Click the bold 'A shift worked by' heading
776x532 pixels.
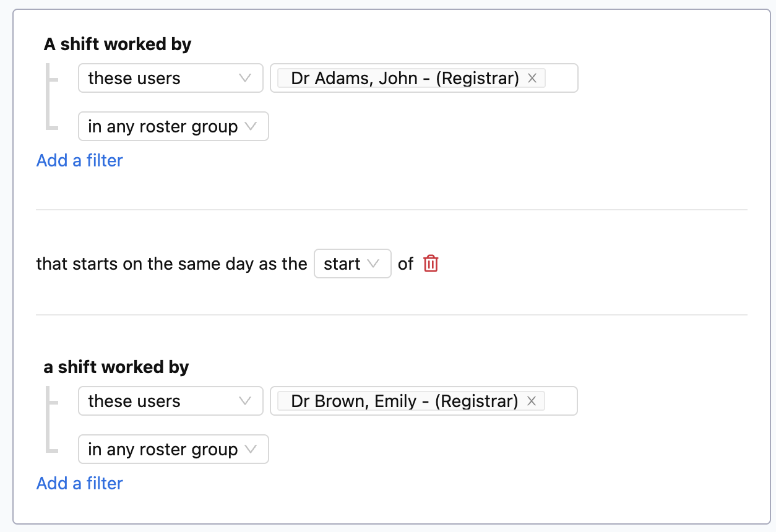pyautogui.click(x=118, y=45)
